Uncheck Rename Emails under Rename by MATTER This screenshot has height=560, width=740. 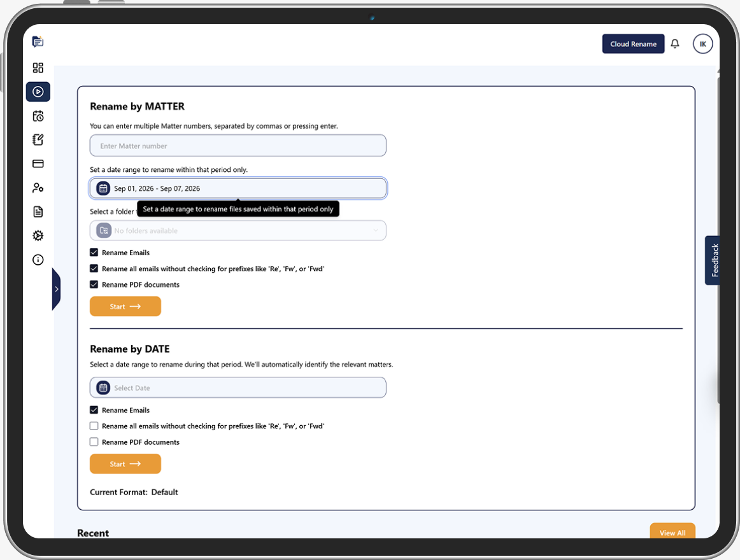tap(94, 253)
